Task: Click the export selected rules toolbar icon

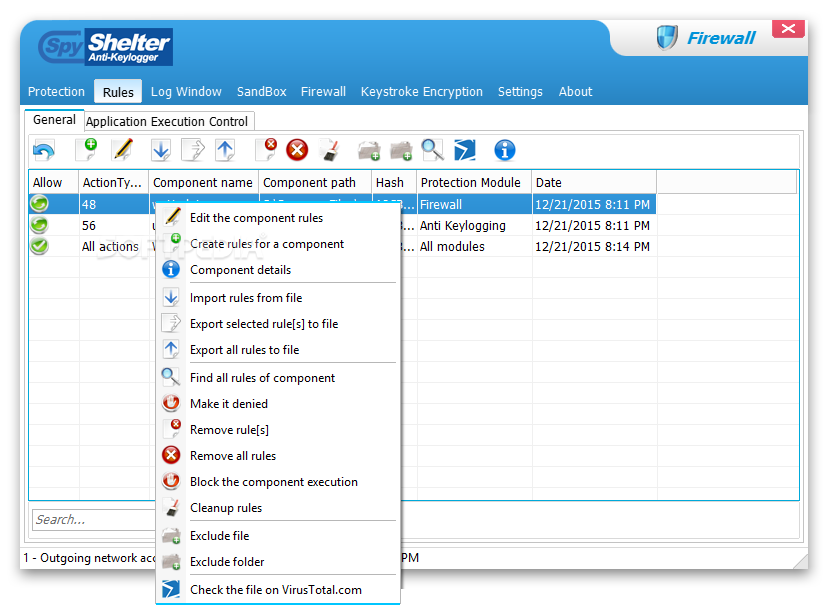Action: pos(193,150)
